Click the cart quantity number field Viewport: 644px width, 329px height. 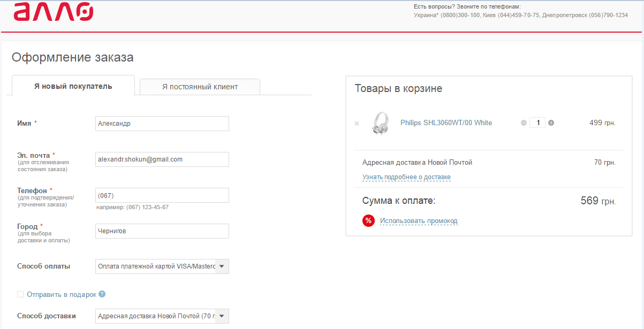537,123
